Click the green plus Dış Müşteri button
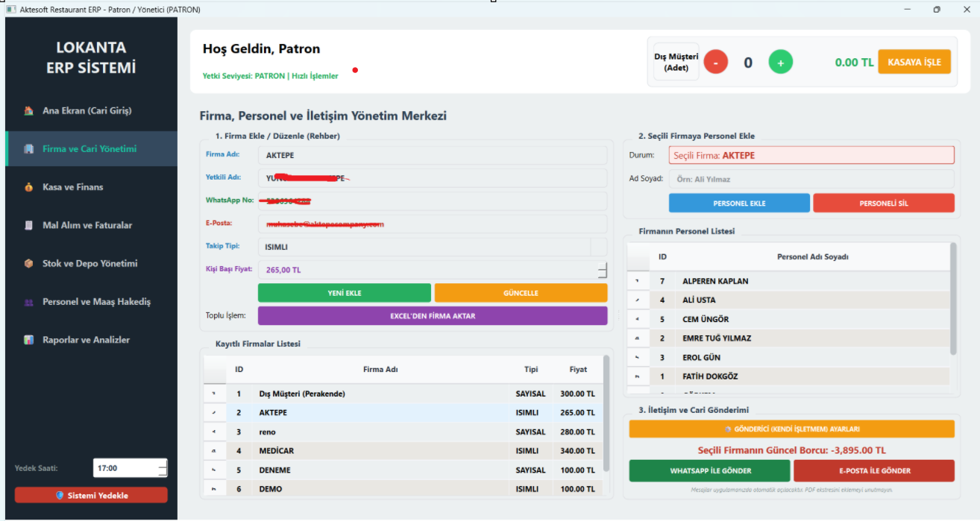 click(x=781, y=62)
